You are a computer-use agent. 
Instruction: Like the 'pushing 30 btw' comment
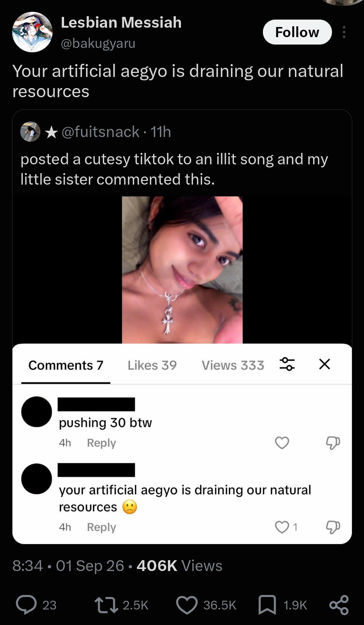coord(282,442)
